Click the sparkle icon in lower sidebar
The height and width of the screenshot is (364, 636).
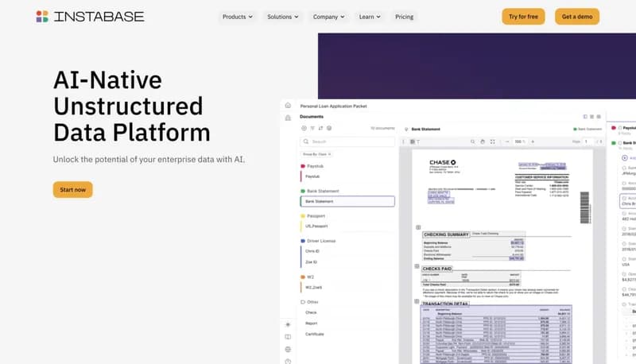coord(288,325)
